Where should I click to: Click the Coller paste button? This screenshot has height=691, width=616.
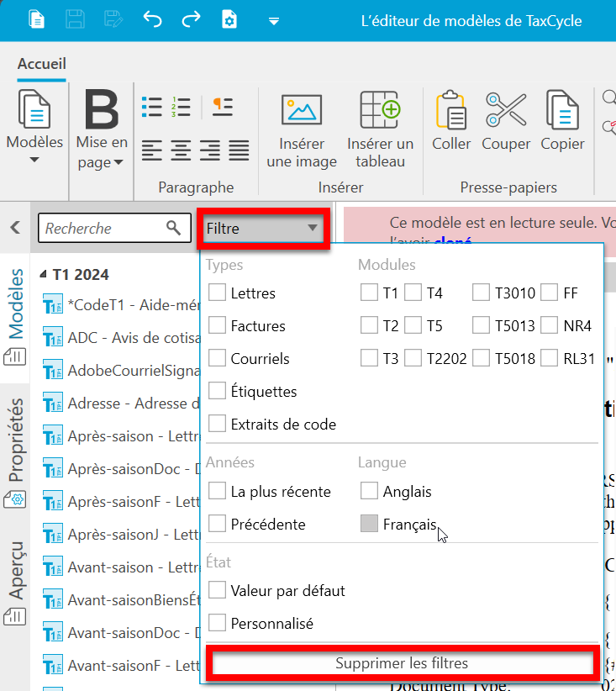451,122
